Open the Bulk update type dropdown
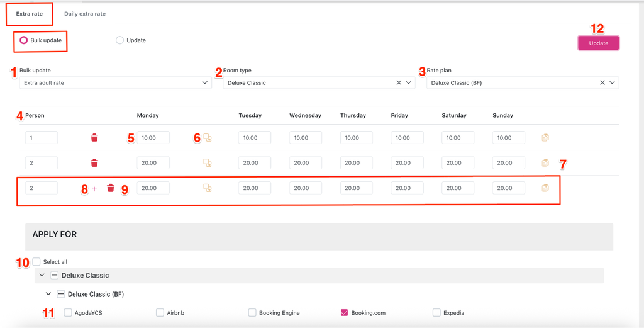 [116, 82]
